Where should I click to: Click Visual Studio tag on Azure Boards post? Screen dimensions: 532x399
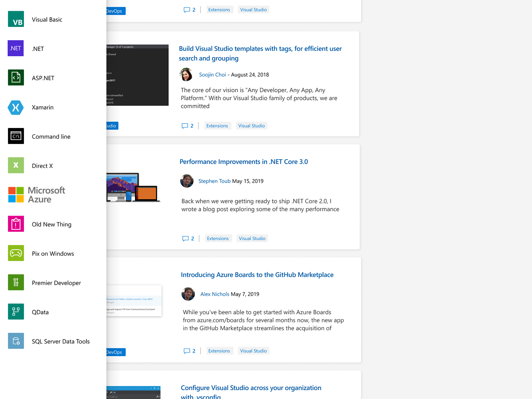point(253,351)
